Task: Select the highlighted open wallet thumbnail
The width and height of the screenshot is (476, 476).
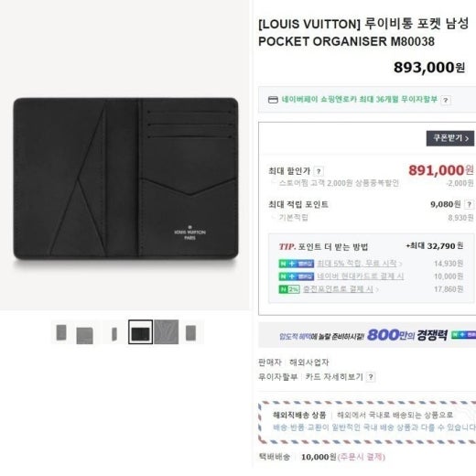Action: pyautogui.click(x=140, y=332)
